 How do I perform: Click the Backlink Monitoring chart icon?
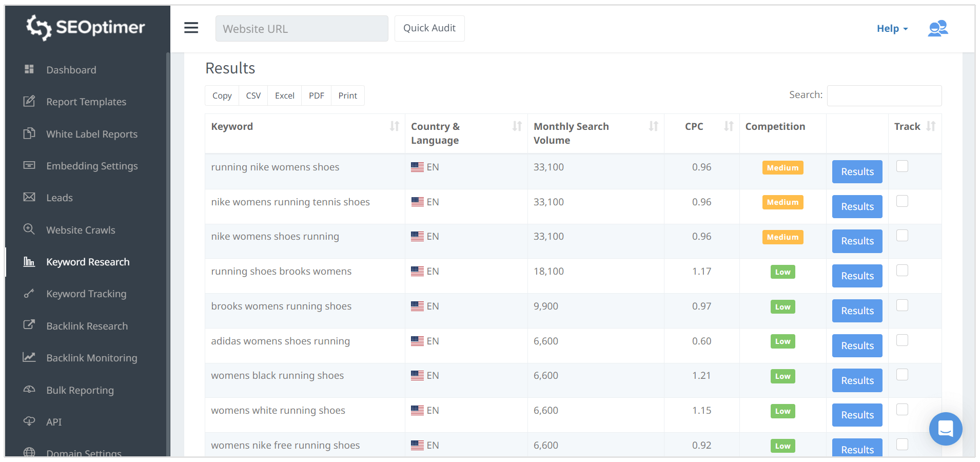pos(29,357)
